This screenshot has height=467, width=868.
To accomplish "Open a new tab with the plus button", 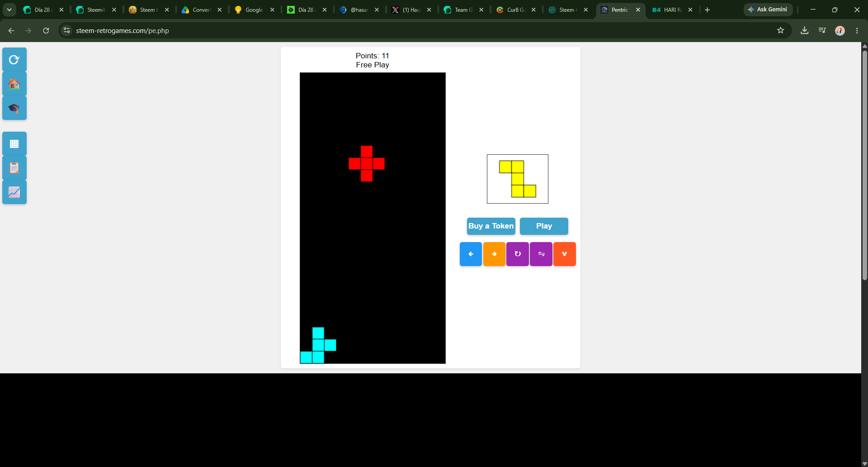I will (707, 10).
